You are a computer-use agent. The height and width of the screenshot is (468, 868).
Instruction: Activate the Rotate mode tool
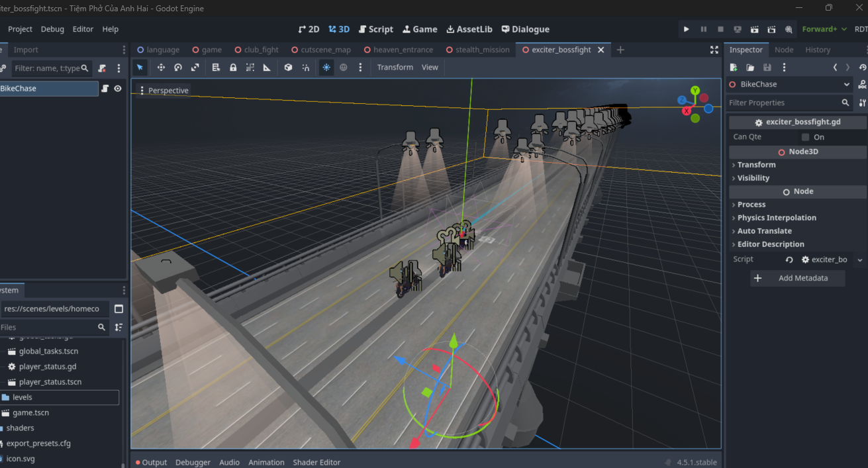click(x=178, y=68)
